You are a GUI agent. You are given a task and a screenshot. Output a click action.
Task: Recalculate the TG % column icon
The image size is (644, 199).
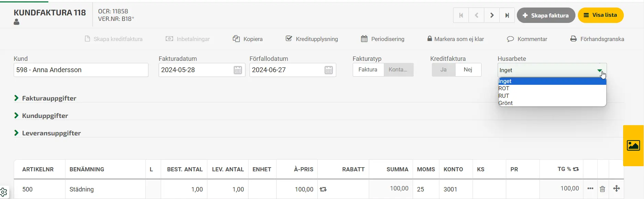(576, 169)
